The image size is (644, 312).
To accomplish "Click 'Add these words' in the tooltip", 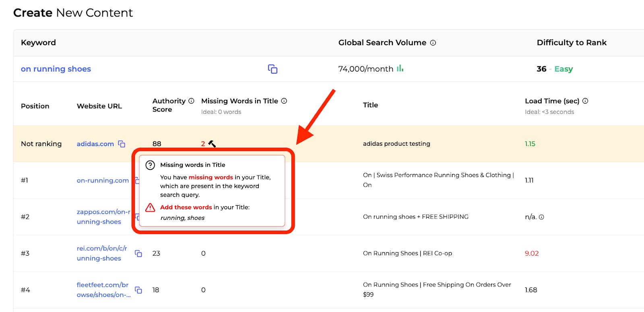I will click(x=186, y=207).
